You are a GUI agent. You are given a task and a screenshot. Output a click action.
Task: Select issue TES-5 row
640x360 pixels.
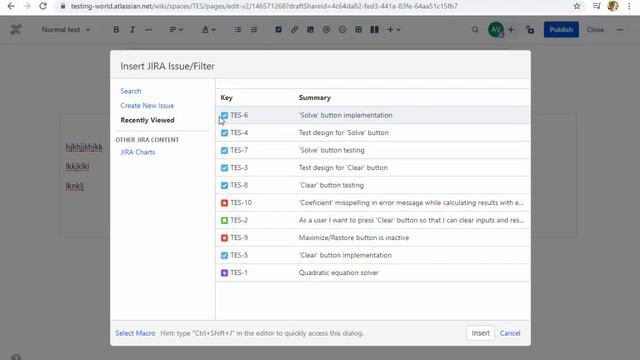373,255
